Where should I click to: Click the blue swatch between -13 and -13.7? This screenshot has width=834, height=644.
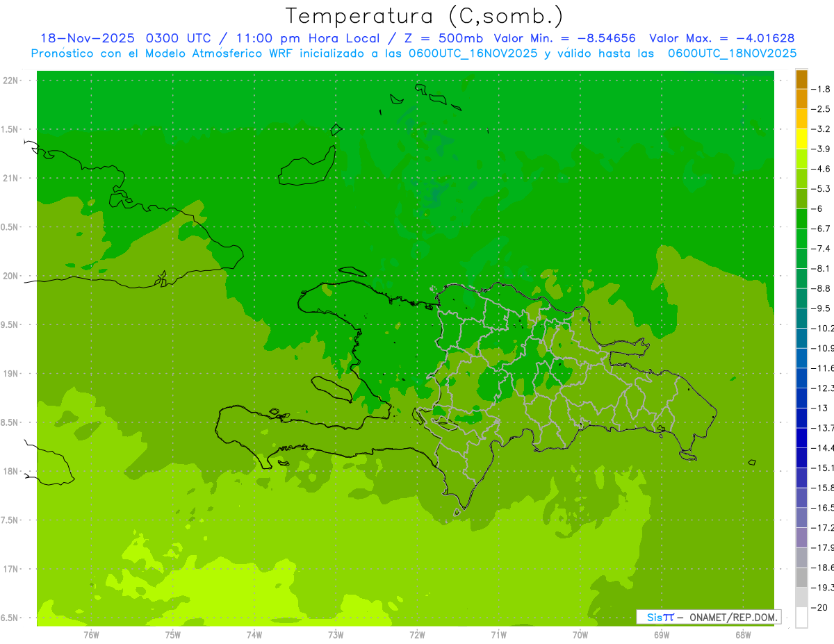pyautogui.click(x=801, y=418)
